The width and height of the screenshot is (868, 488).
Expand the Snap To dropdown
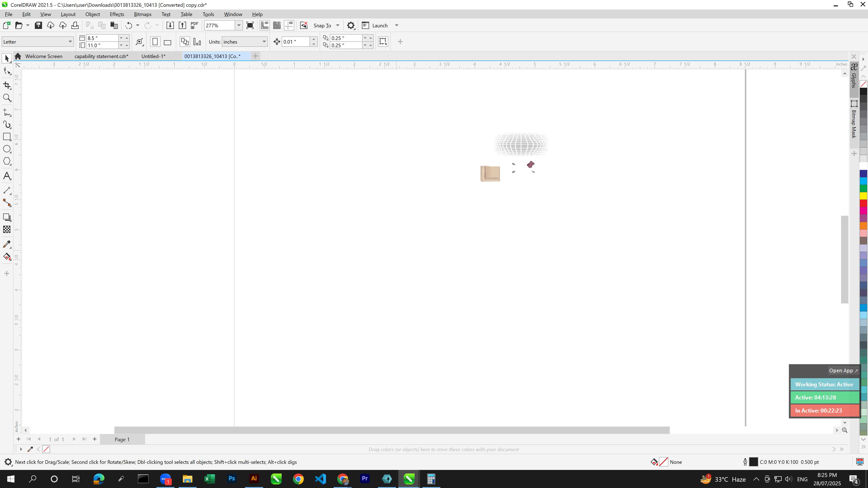tap(338, 25)
